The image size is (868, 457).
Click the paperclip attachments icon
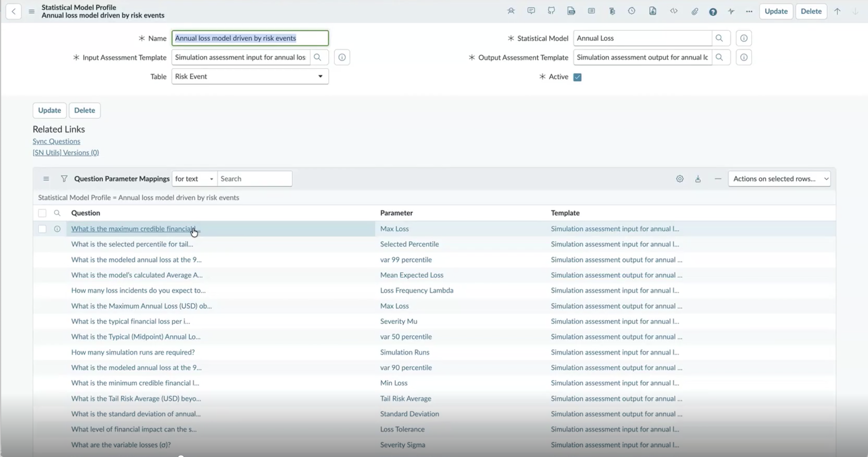(x=695, y=11)
